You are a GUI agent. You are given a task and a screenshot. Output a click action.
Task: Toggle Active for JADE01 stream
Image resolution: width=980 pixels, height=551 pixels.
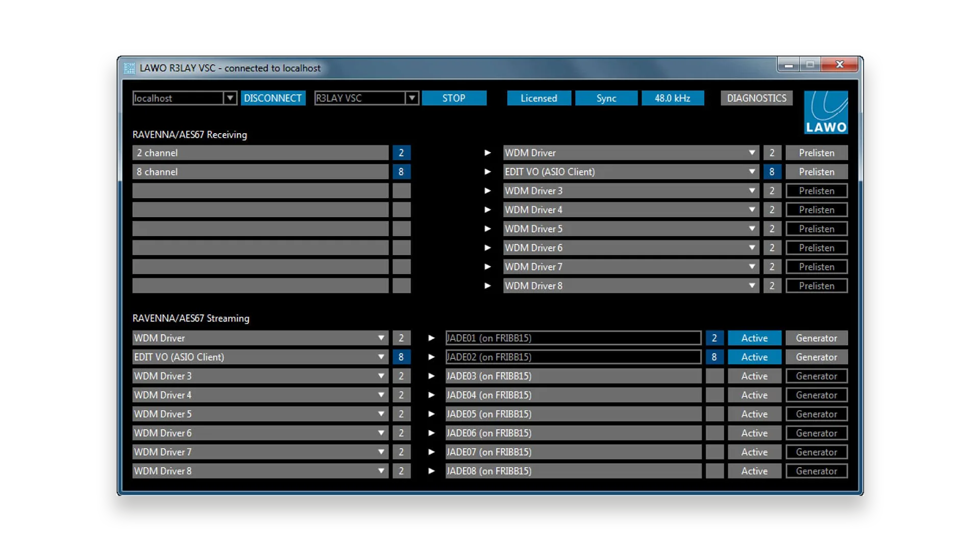click(x=754, y=338)
